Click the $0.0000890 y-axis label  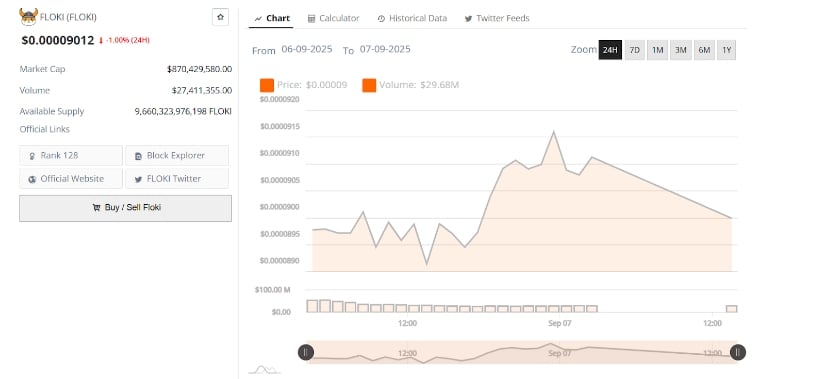pos(281,261)
